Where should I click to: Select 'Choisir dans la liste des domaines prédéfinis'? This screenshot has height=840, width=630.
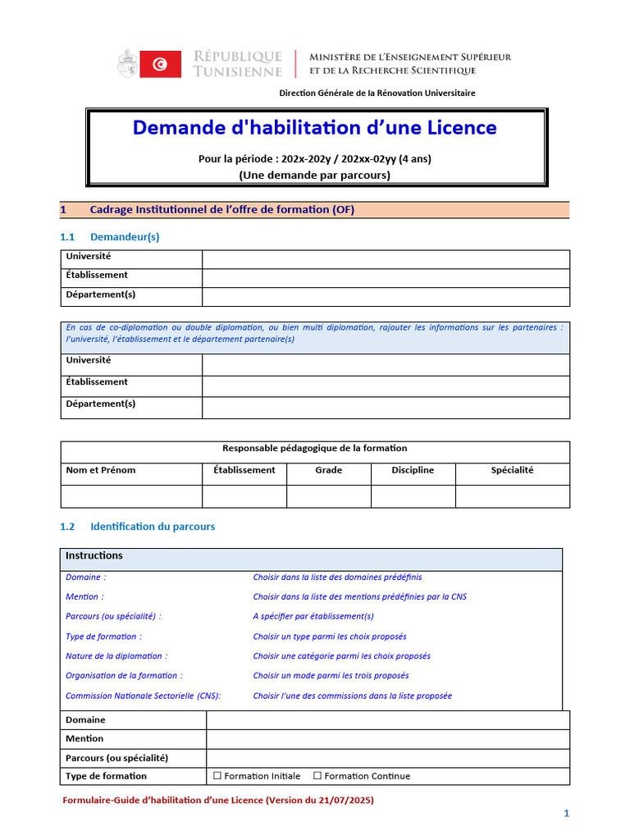(337, 577)
